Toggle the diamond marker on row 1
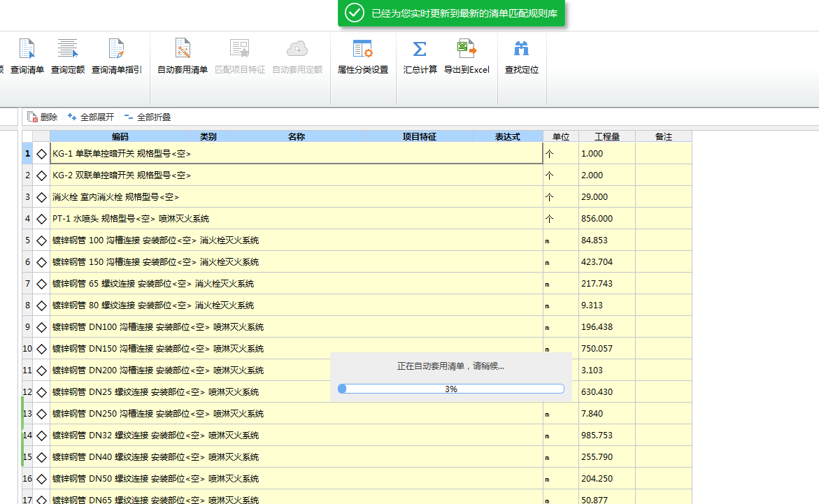819x504 pixels. (x=41, y=154)
